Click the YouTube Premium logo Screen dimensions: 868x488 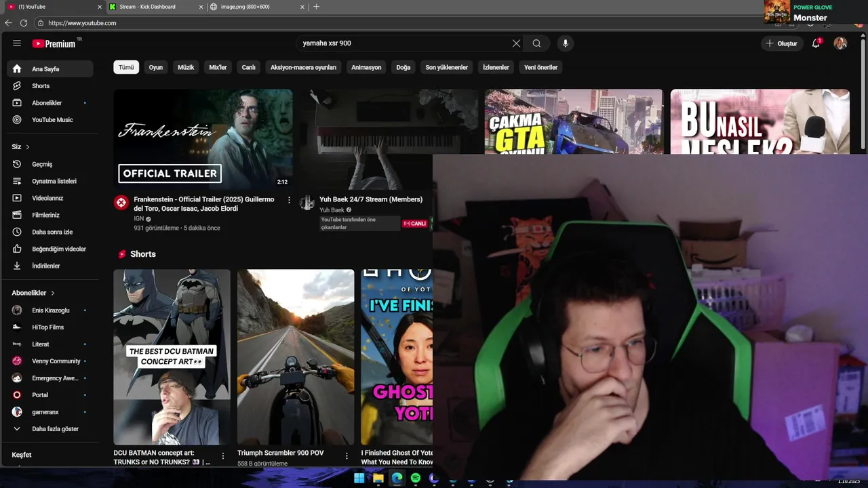[x=55, y=43]
